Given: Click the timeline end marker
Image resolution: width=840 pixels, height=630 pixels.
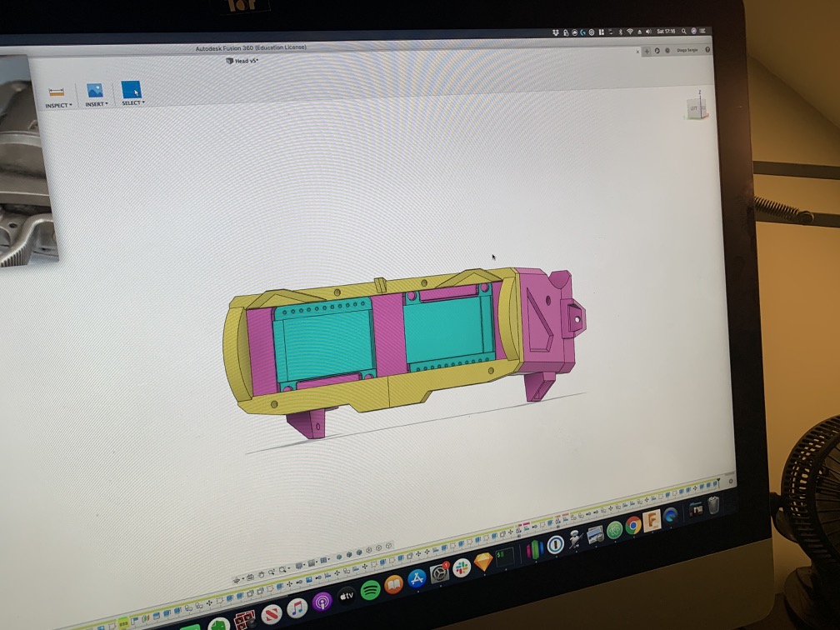Looking at the screenshot, I should (718, 482).
